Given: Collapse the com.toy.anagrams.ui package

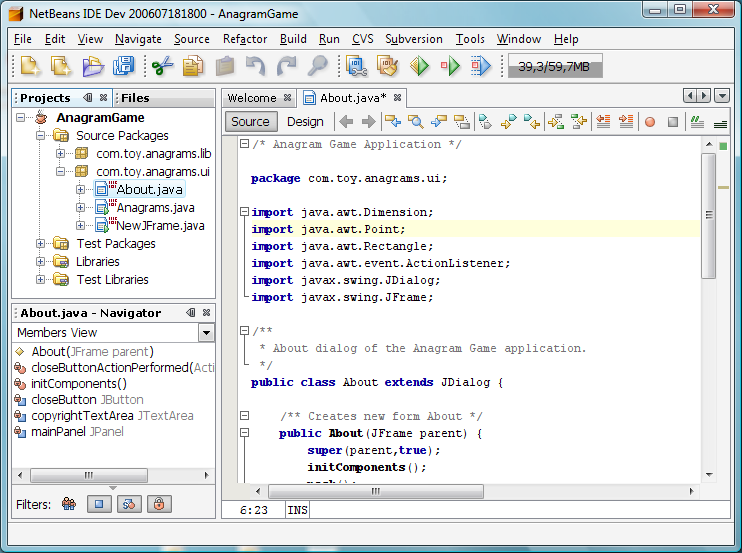Looking at the screenshot, I should pos(61,171).
